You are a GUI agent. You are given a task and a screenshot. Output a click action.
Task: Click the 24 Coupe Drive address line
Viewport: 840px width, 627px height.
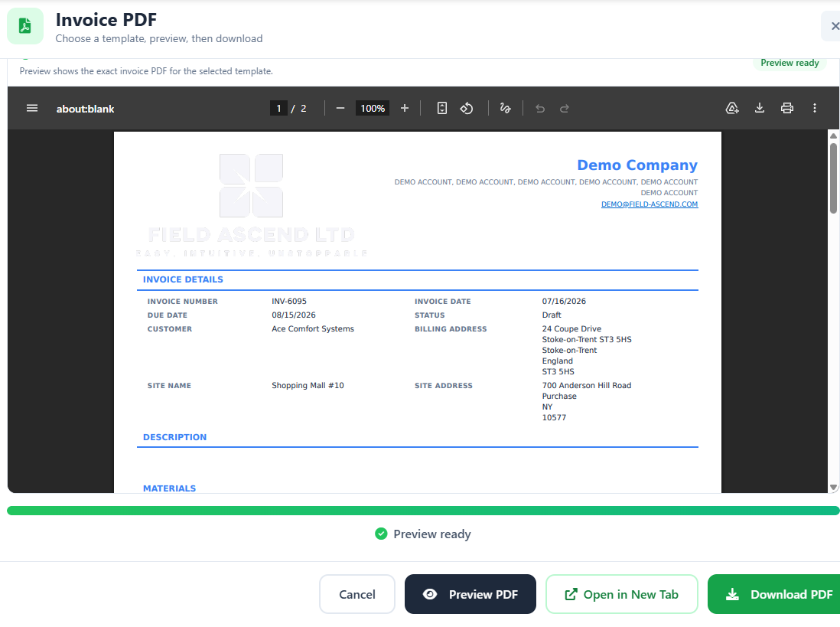pos(571,329)
